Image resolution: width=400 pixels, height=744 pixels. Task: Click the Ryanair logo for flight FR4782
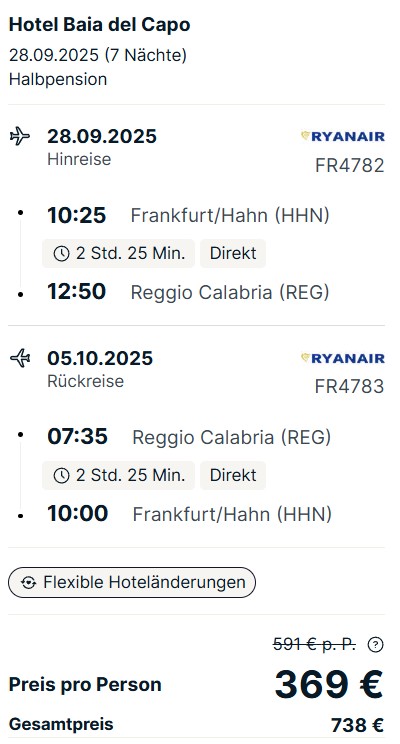tap(343, 137)
